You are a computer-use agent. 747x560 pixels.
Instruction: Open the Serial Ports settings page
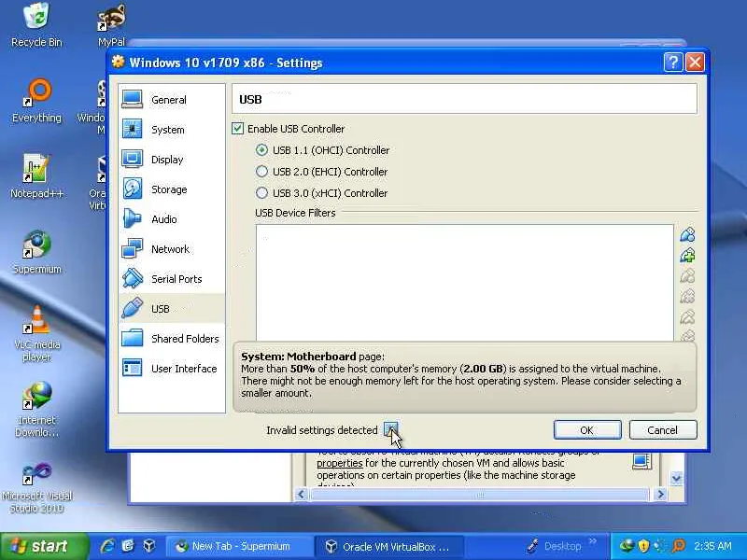(x=172, y=279)
